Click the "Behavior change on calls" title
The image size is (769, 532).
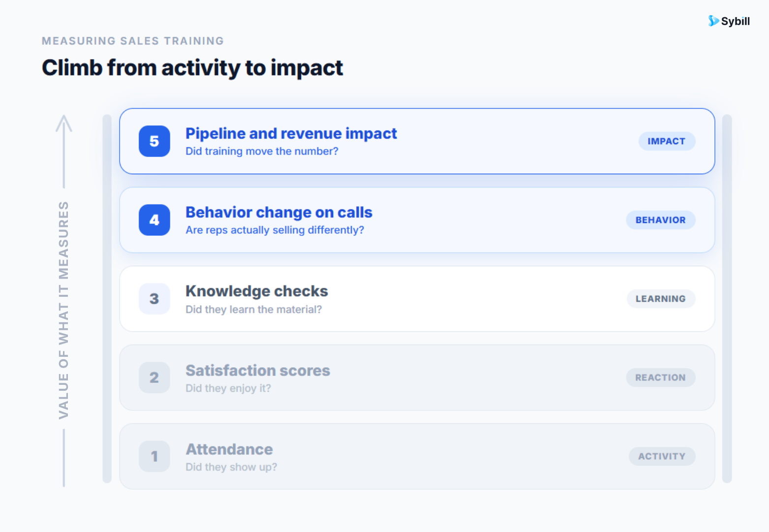(x=279, y=212)
